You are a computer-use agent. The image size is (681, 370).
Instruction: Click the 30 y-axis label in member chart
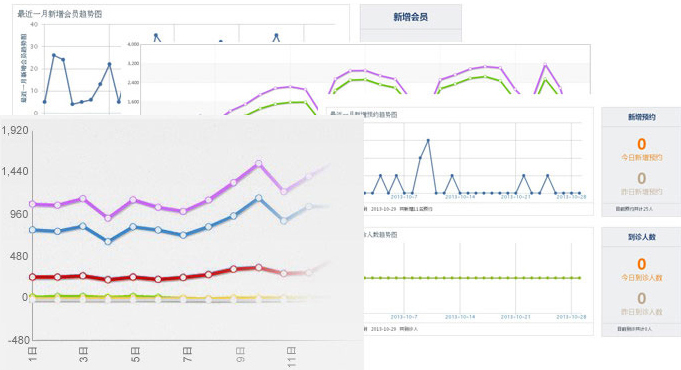pyautogui.click(x=34, y=46)
